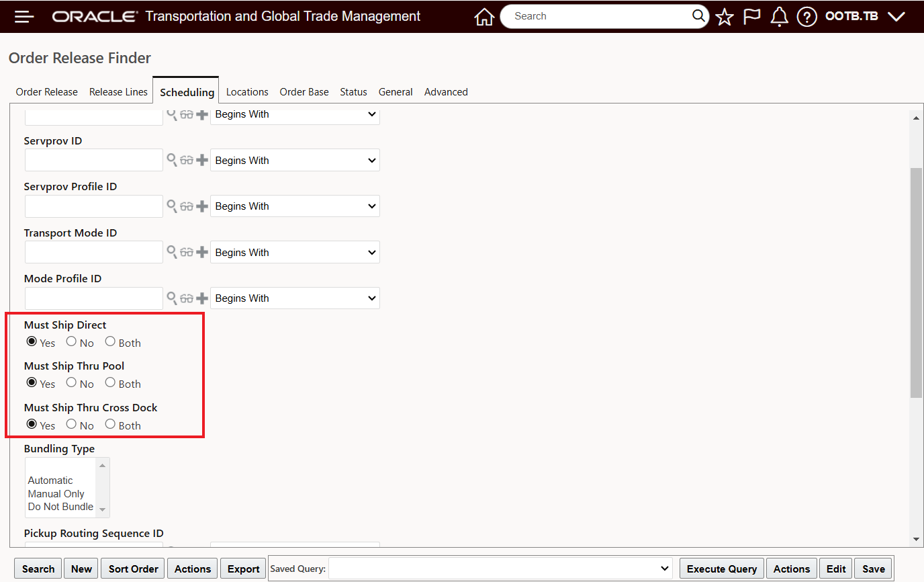Switch to the Advanced tab
The width and height of the screenshot is (924, 582).
(x=446, y=92)
